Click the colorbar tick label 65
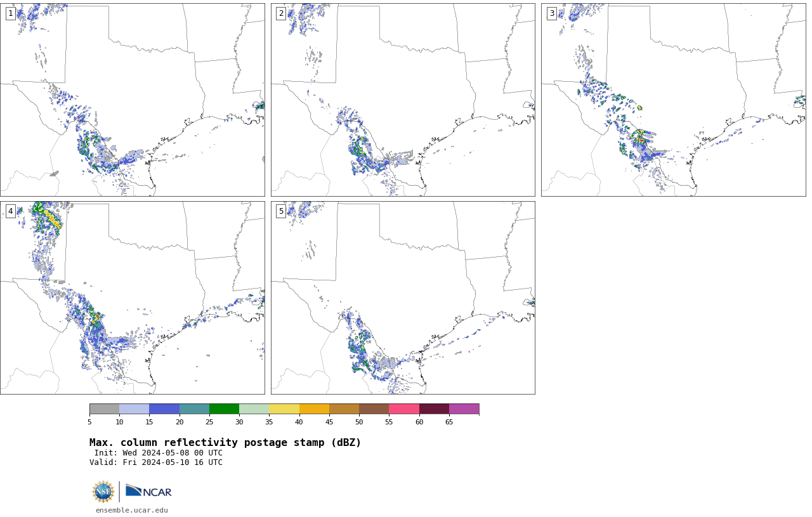 click(449, 422)
